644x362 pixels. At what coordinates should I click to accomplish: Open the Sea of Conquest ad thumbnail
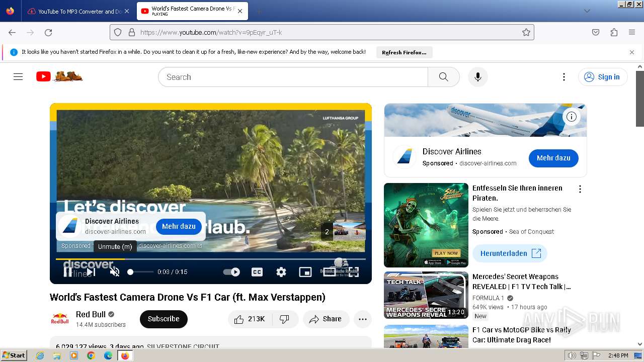[x=426, y=225]
